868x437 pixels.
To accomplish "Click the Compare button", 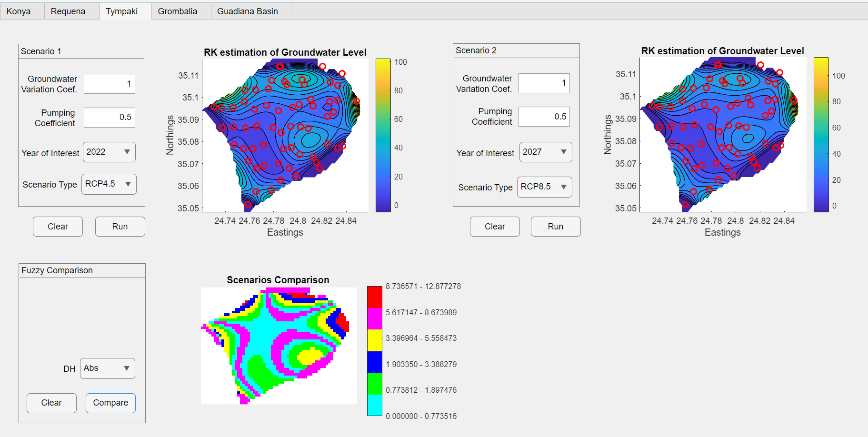I will tap(110, 403).
